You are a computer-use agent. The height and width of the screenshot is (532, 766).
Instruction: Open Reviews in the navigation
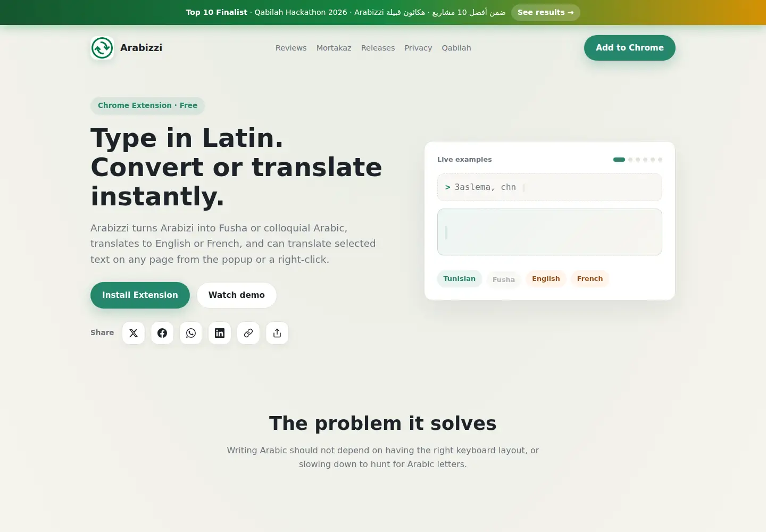(291, 48)
